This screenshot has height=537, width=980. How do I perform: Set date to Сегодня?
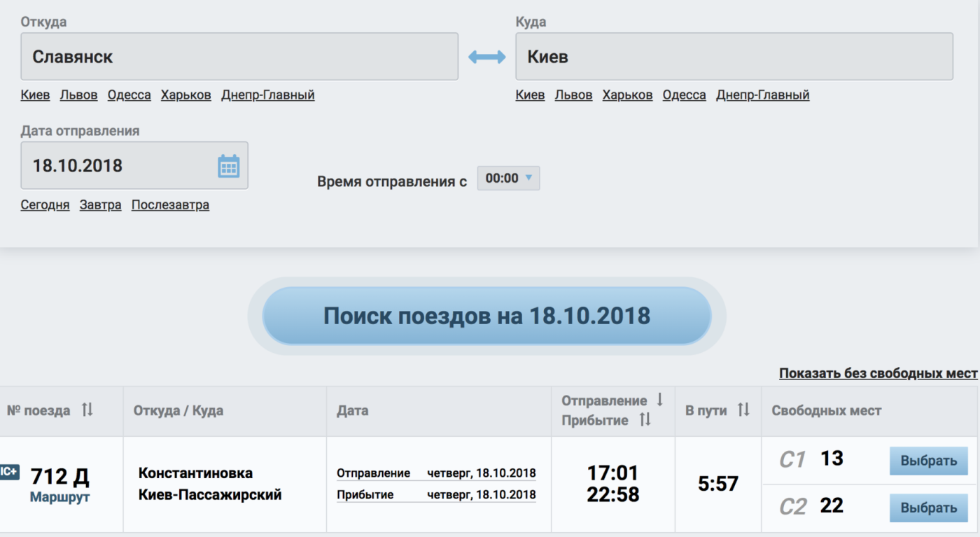tap(45, 205)
